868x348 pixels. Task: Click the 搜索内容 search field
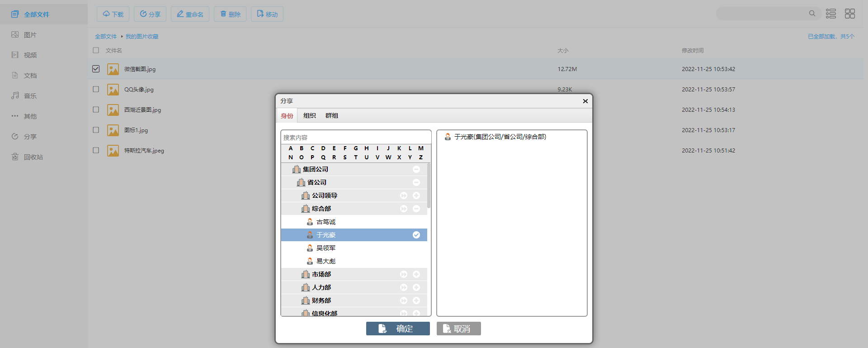pyautogui.click(x=356, y=137)
